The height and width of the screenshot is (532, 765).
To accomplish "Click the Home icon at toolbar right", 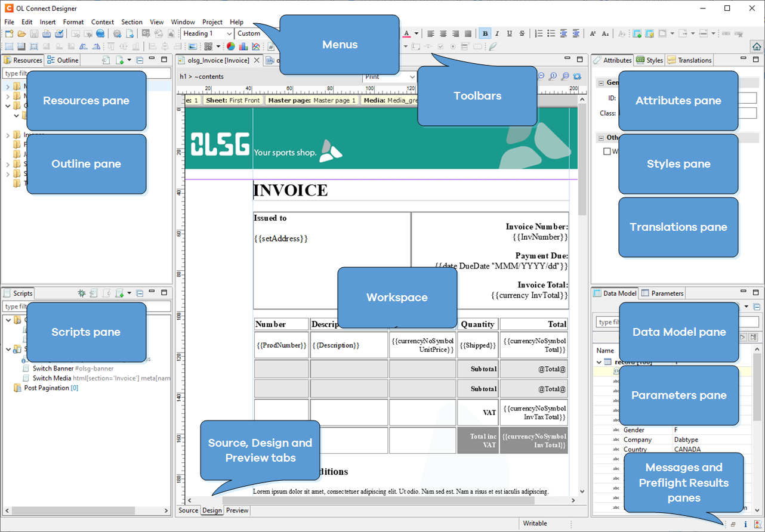I will [756, 47].
